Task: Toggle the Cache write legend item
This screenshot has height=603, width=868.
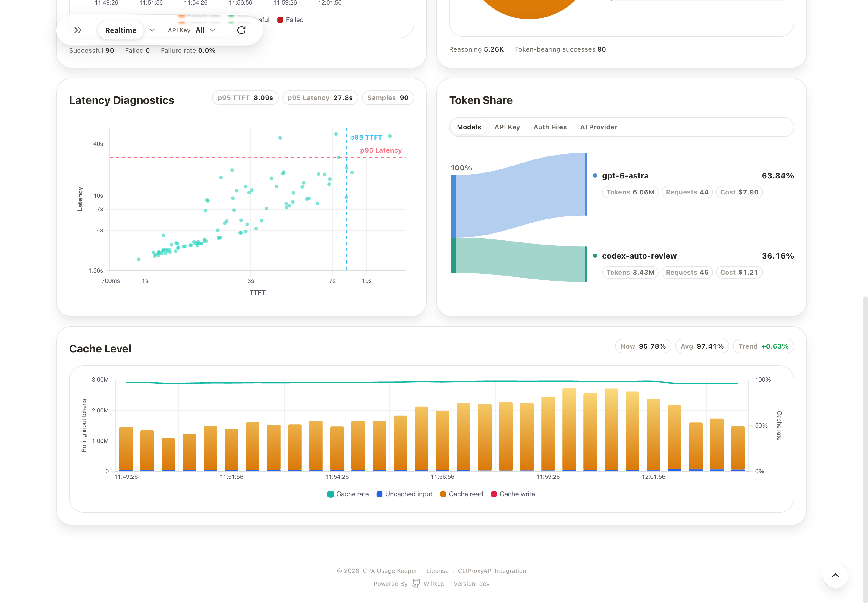Action: pos(513,494)
